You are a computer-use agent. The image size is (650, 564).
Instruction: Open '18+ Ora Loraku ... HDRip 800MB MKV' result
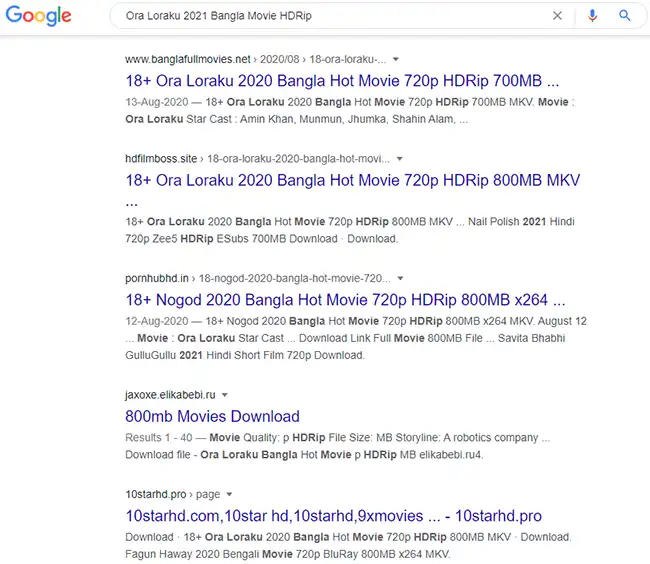tap(352, 190)
